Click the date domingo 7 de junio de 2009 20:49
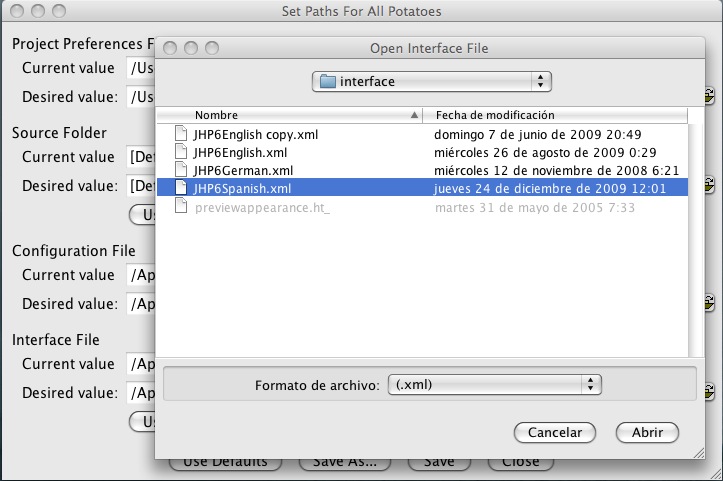Viewport: 723px width, 481px height. [538, 134]
